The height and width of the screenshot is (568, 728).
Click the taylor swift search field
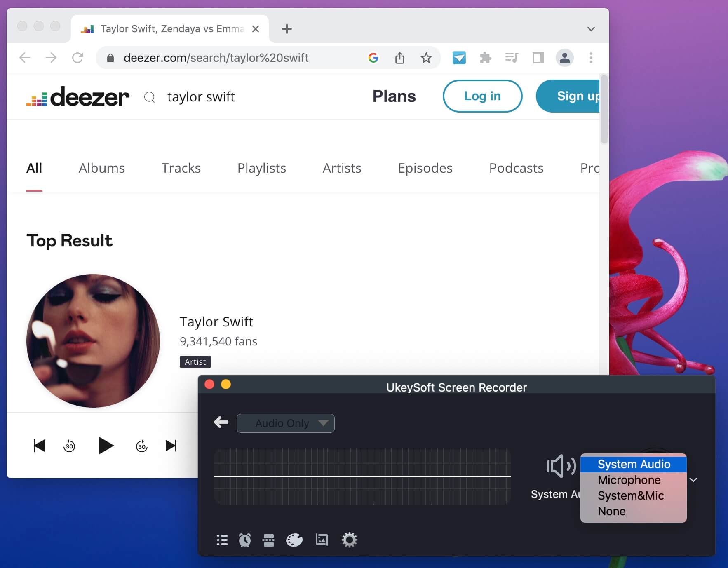pos(201,97)
